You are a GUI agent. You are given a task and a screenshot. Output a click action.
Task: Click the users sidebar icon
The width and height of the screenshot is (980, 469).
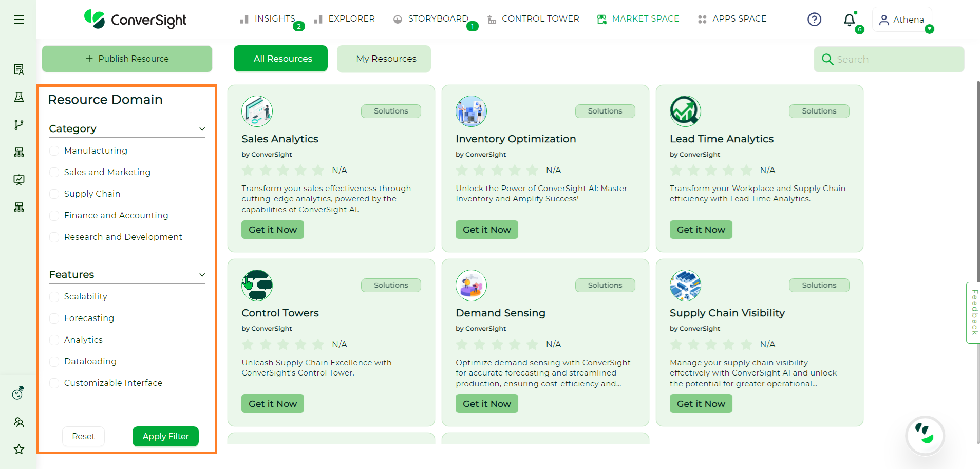click(x=19, y=422)
